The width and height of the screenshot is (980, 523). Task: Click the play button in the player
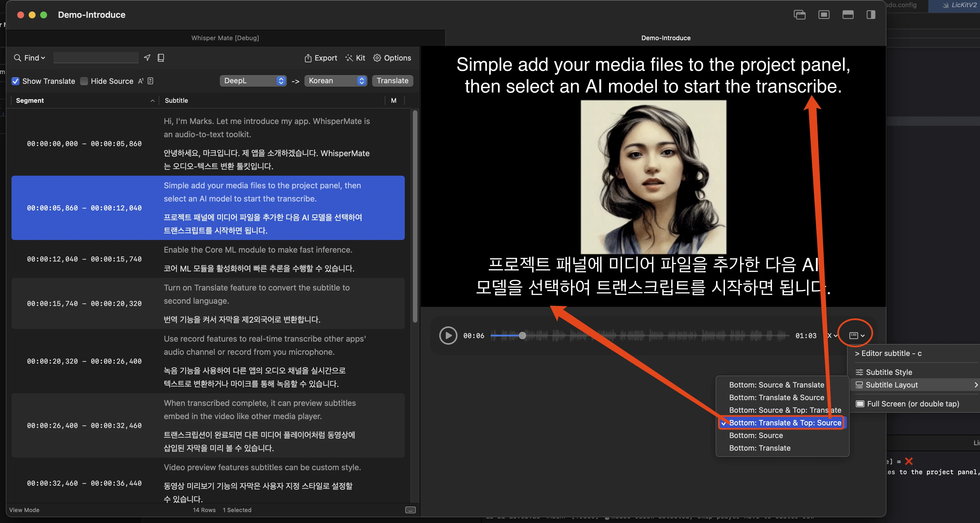tap(448, 335)
